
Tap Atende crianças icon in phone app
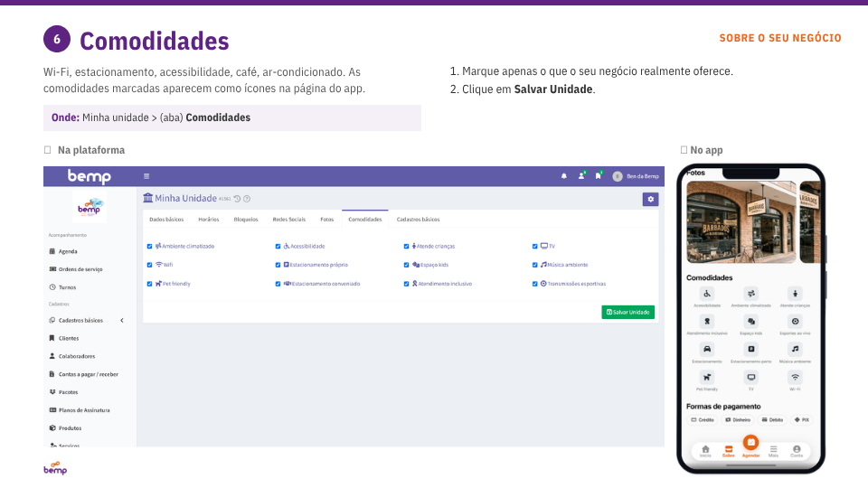click(x=795, y=294)
